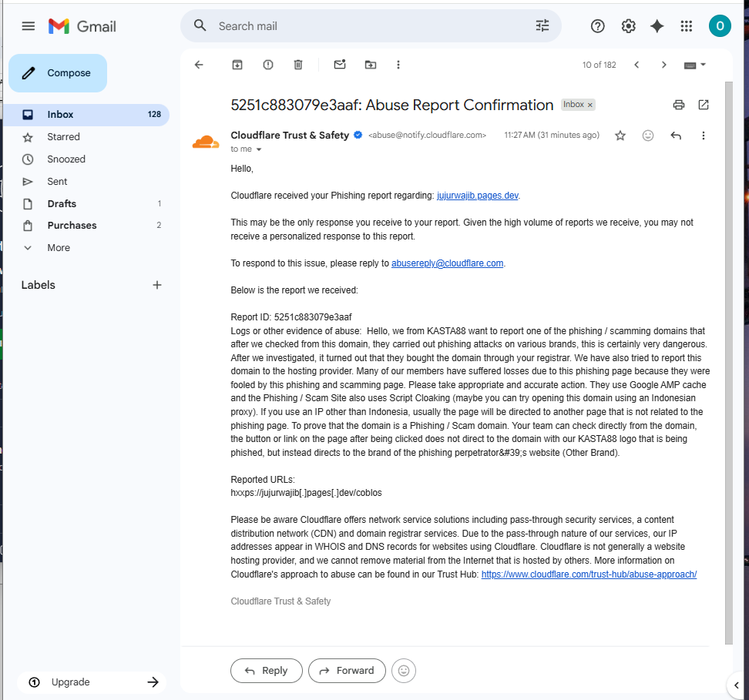Open the toolbar More options menu
749x700 pixels.
click(x=398, y=65)
